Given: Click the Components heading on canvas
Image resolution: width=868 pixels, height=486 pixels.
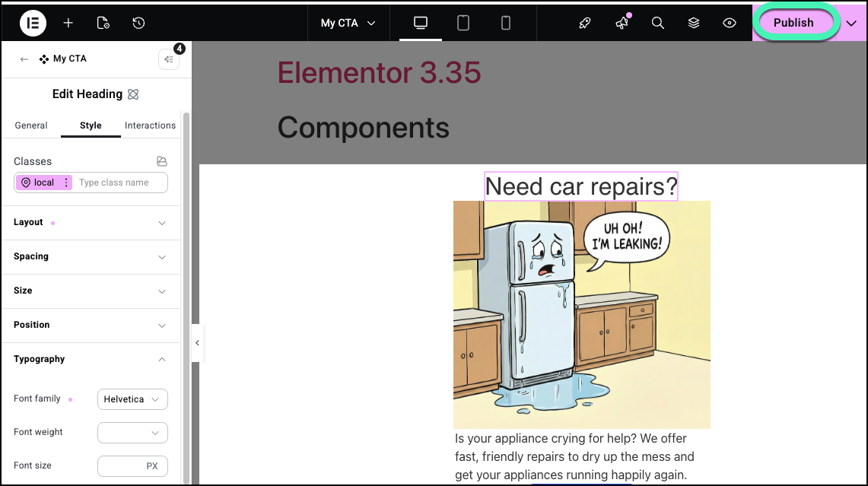Looking at the screenshot, I should pyautogui.click(x=363, y=128).
